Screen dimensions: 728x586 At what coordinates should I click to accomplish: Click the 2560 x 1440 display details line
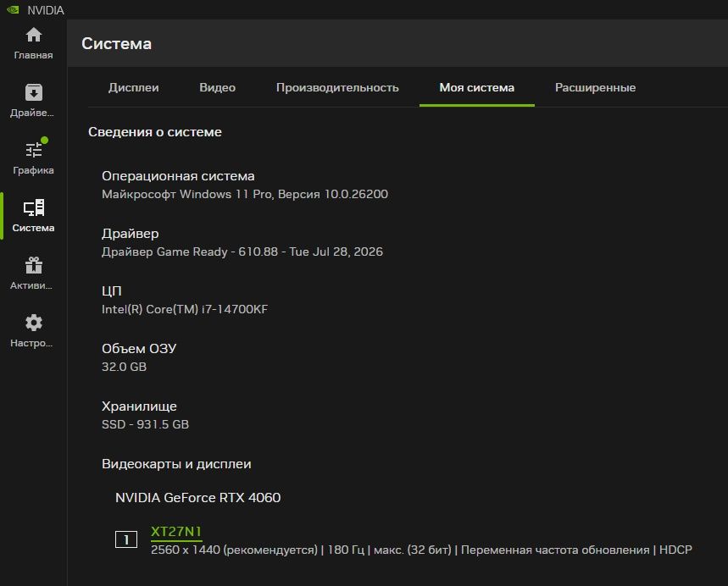tap(421, 550)
